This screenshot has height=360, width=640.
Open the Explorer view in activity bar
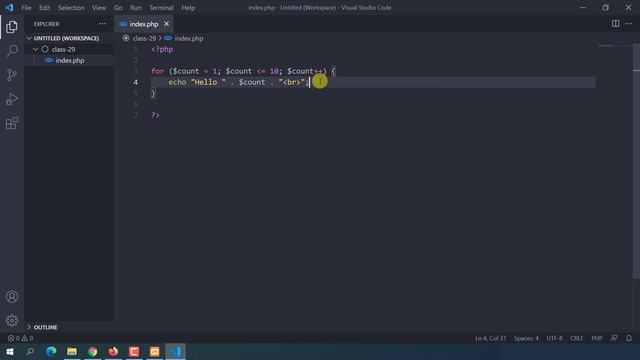[x=12, y=27]
